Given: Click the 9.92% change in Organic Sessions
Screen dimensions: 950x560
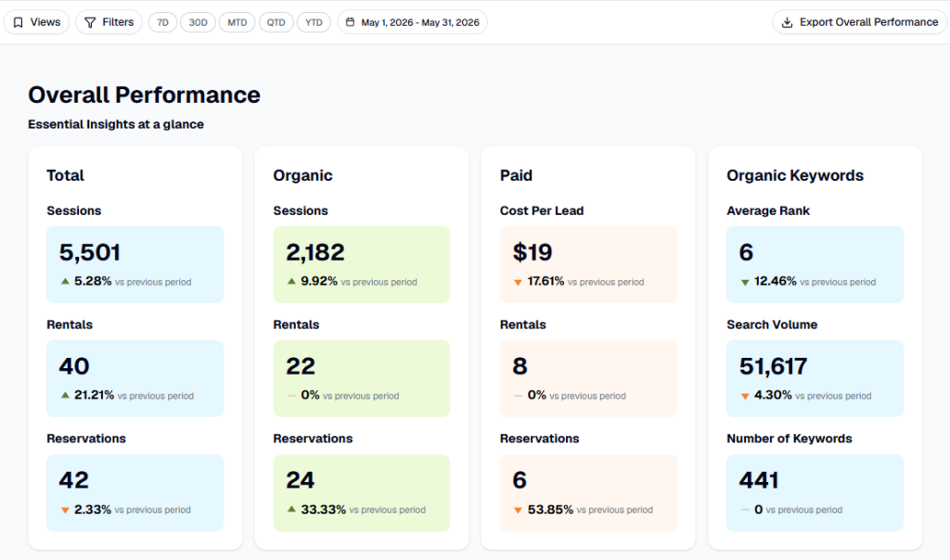Looking at the screenshot, I should click(x=319, y=282).
